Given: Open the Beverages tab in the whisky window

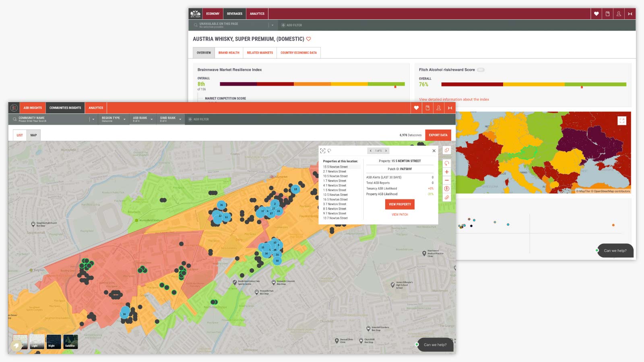Looking at the screenshot, I should 235,14.
